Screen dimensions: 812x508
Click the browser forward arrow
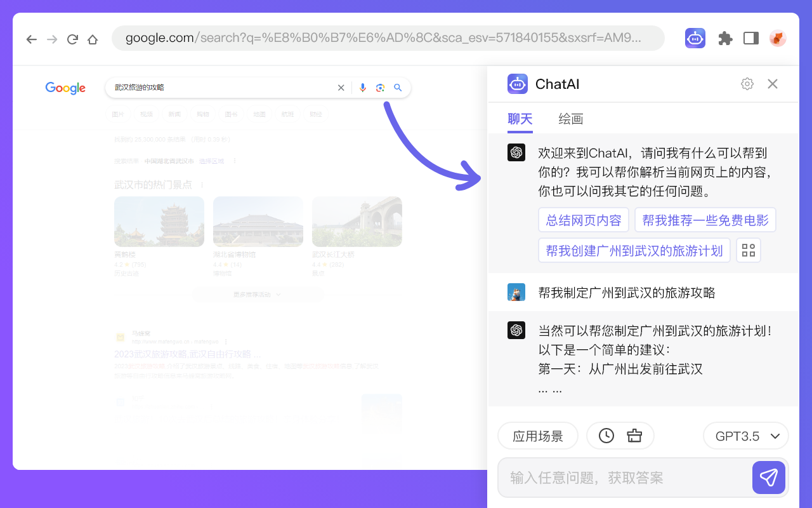tap(52, 39)
